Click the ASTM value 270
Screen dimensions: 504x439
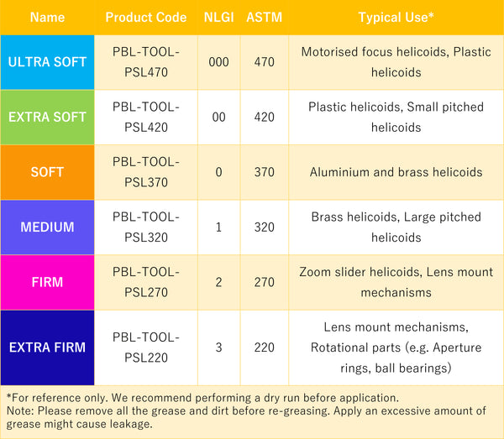pyautogui.click(x=265, y=282)
